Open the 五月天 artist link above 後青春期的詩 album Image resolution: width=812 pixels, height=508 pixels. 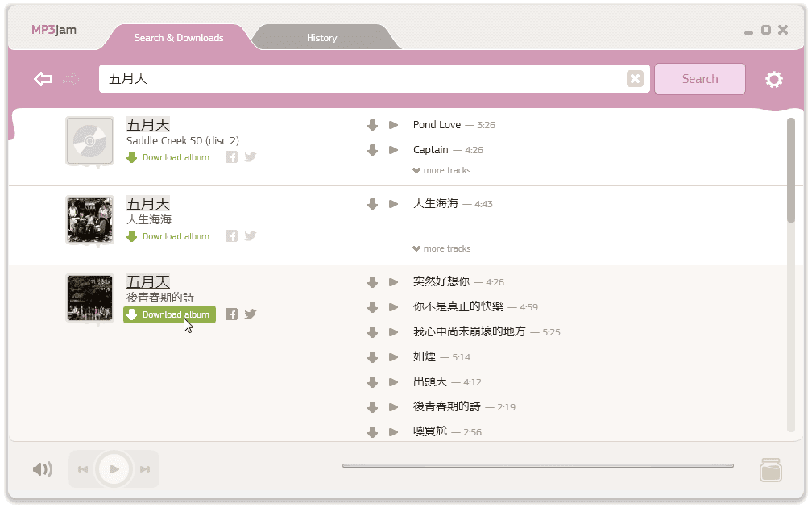pos(148,282)
